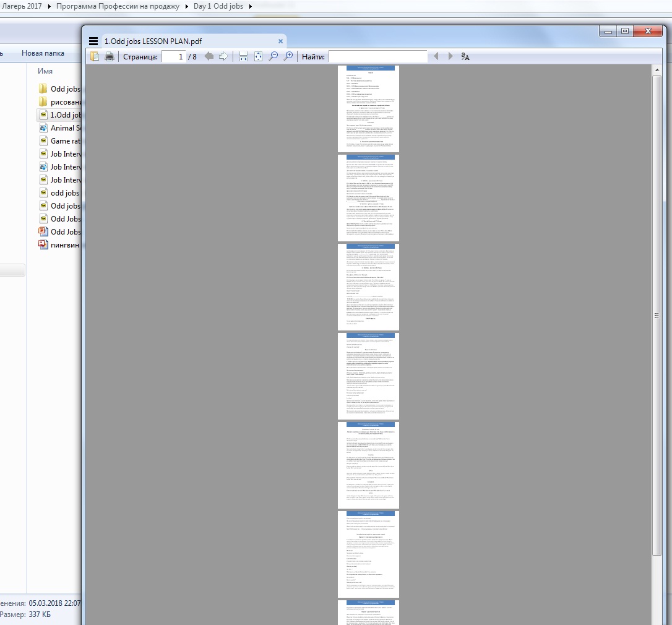Click the Open file toolbar icon
Image resolution: width=672 pixels, height=625 pixels.
pyautogui.click(x=95, y=56)
